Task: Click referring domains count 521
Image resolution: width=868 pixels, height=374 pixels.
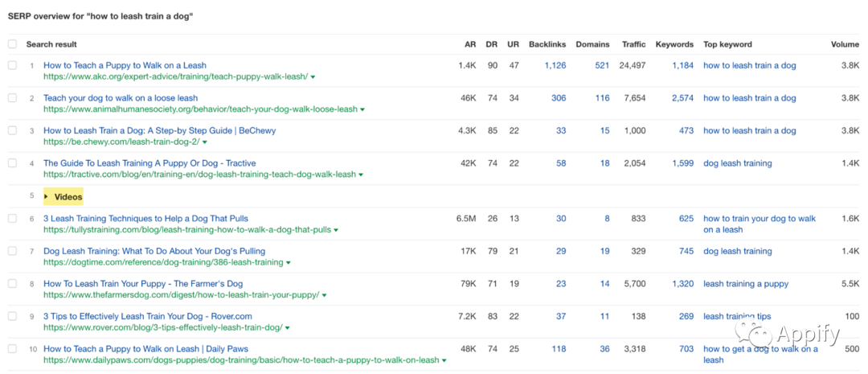Action: pos(602,65)
